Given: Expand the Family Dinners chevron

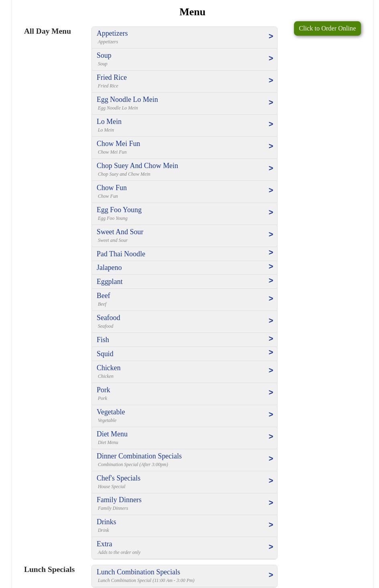Looking at the screenshot, I should (271, 503).
